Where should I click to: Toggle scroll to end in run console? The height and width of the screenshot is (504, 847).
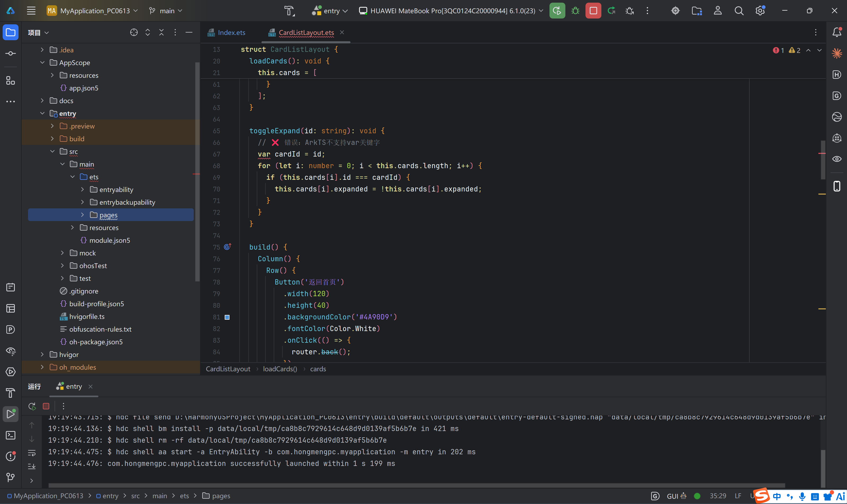[31, 466]
